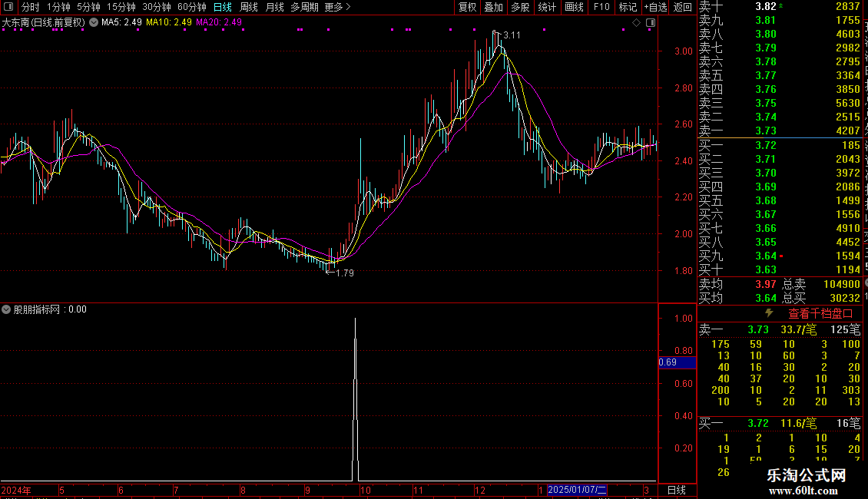
Task: Click the 2024年 label on time axis
Action: point(16,491)
